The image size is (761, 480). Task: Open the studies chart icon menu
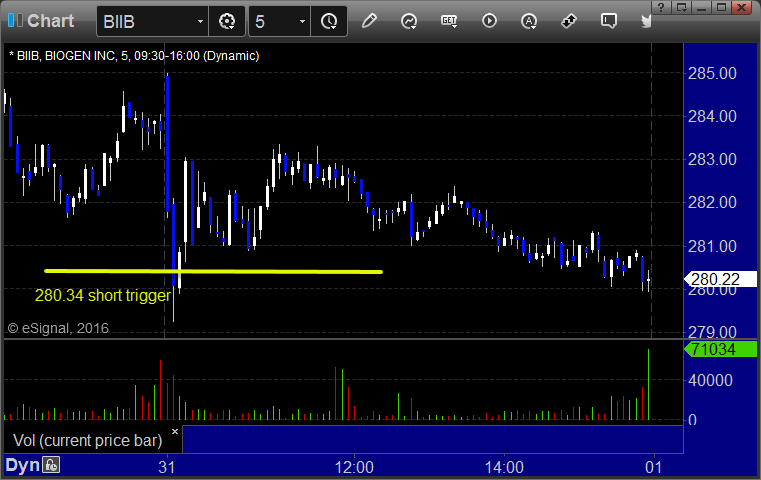tap(409, 21)
